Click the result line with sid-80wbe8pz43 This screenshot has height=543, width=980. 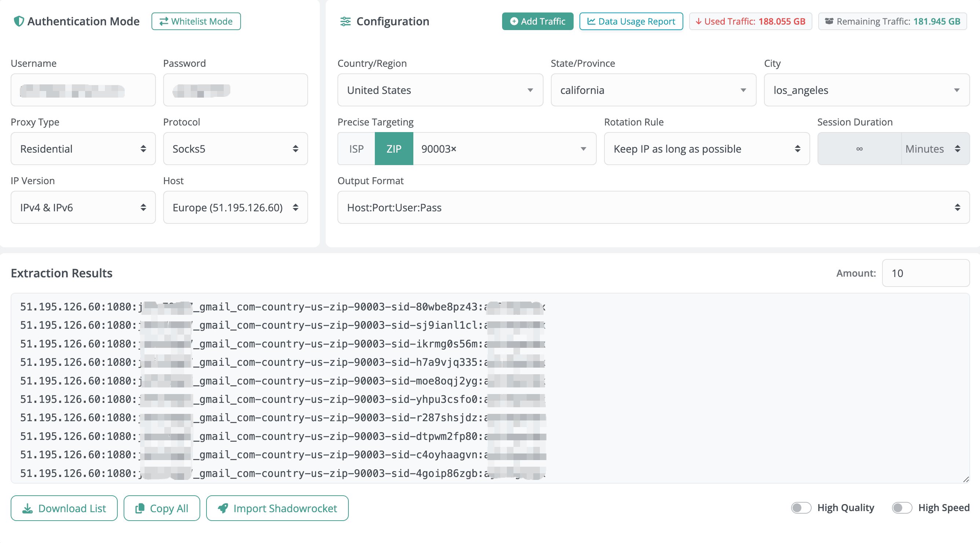(283, 307)
